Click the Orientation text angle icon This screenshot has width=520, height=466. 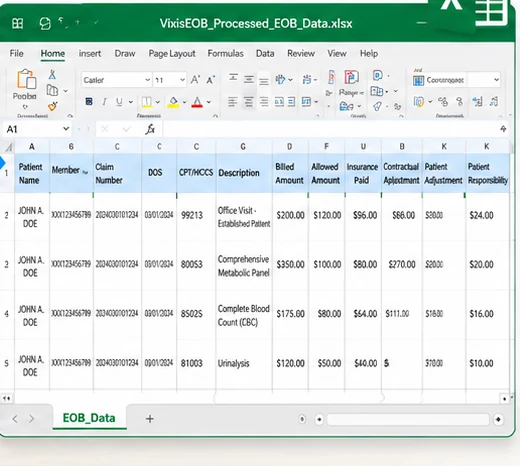281,79
